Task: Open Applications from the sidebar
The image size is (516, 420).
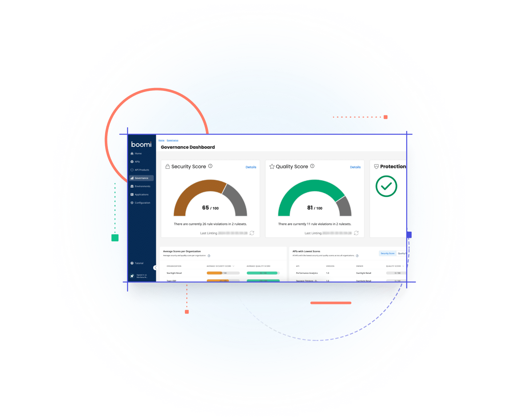Action: click(142, 195)
